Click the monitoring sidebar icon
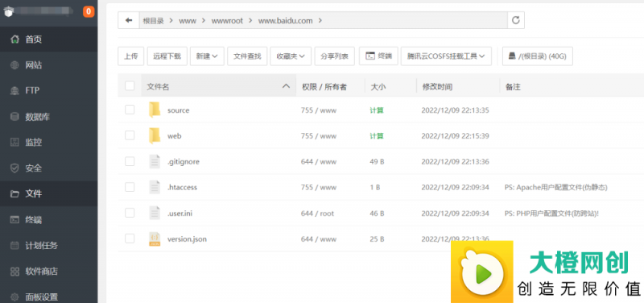The width and height of the screenshot is (644, 303). click(14, 143)
